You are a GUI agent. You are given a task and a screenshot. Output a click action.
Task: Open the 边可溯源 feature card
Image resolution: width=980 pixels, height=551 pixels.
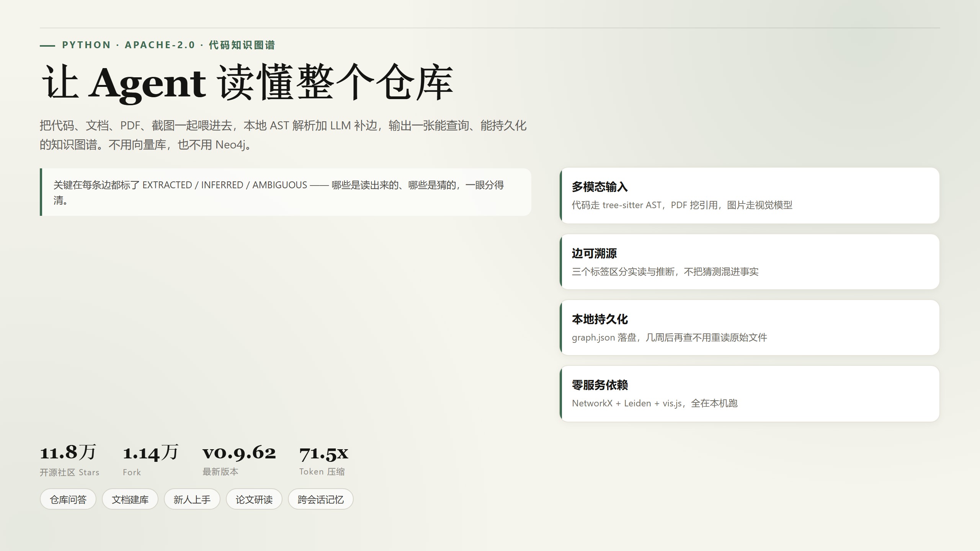click(750, 262)
